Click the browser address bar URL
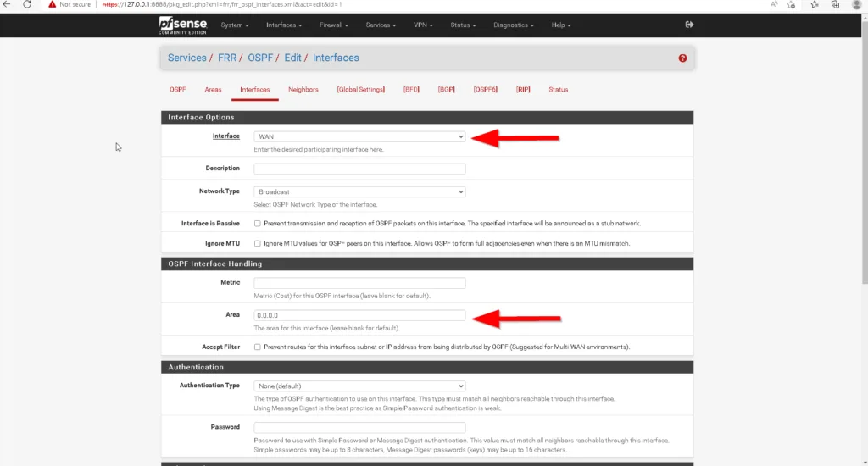 (x=222, y=4)
